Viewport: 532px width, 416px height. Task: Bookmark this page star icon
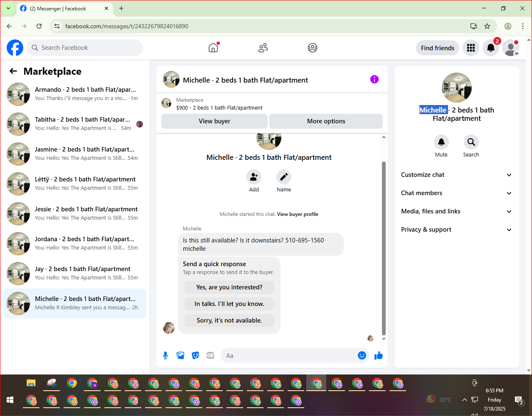[x=487, y=26]
